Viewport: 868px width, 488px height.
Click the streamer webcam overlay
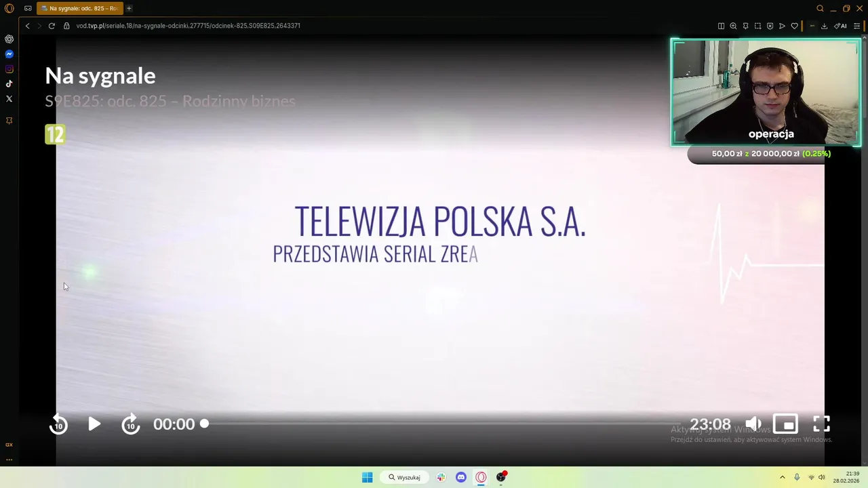pos(766,92)
